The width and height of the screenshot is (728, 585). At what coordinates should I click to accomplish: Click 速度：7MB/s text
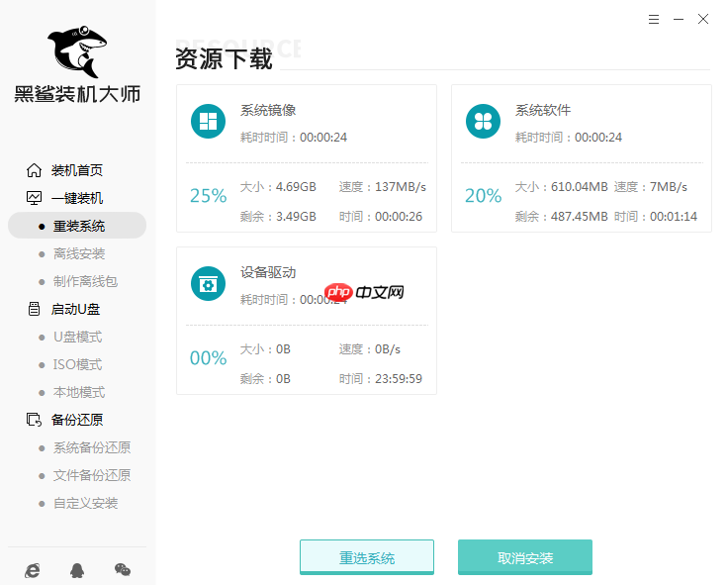(651, 187)
